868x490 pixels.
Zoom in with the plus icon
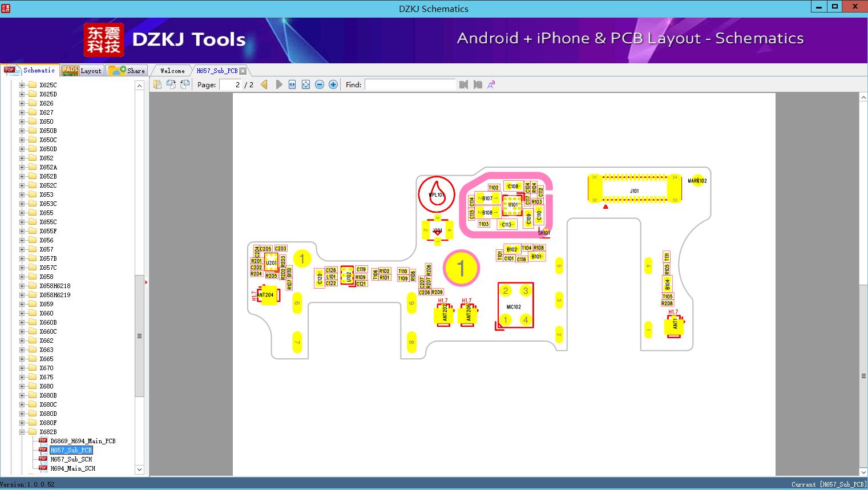333,84
